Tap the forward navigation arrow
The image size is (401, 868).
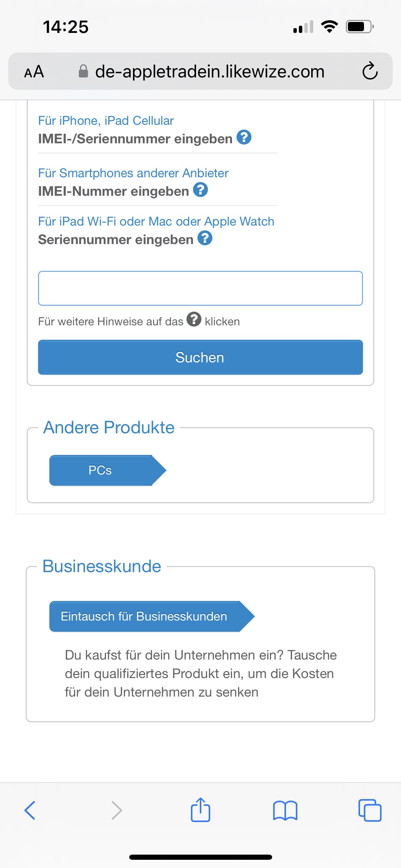pos(117,810)
